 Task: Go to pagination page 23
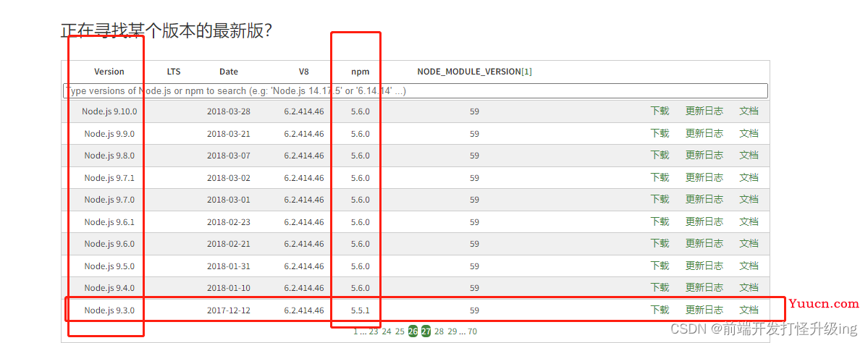point(373,331)
